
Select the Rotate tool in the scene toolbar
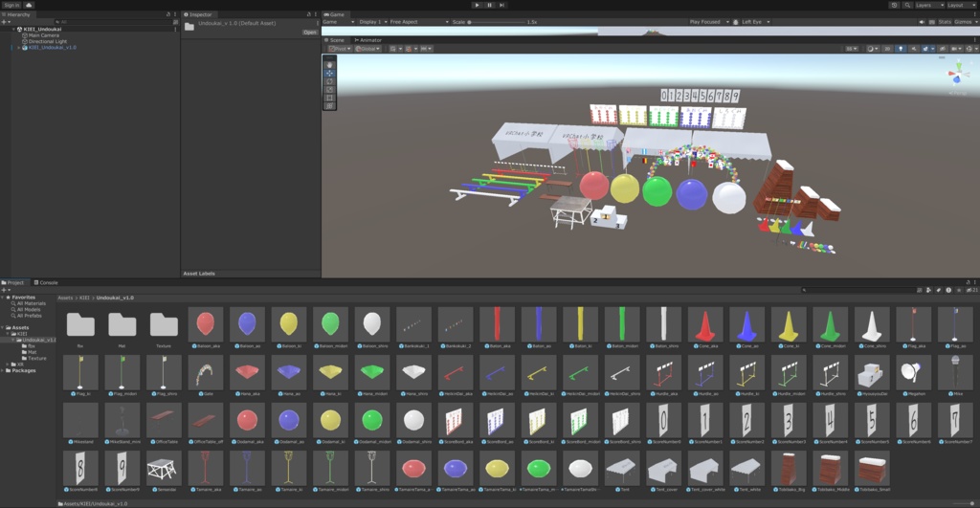tap(329, 81)
